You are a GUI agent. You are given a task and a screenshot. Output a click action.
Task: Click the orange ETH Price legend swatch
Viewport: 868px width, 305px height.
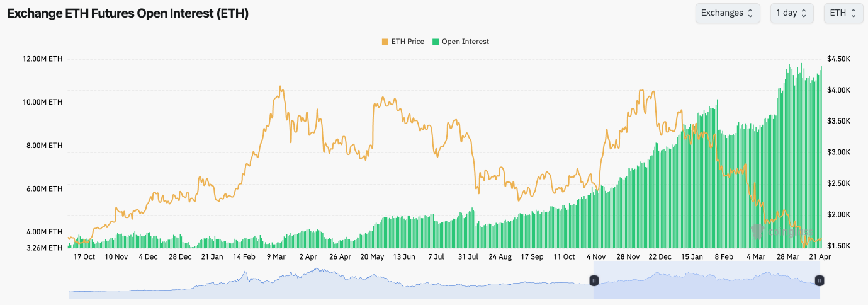pos(385,42)
